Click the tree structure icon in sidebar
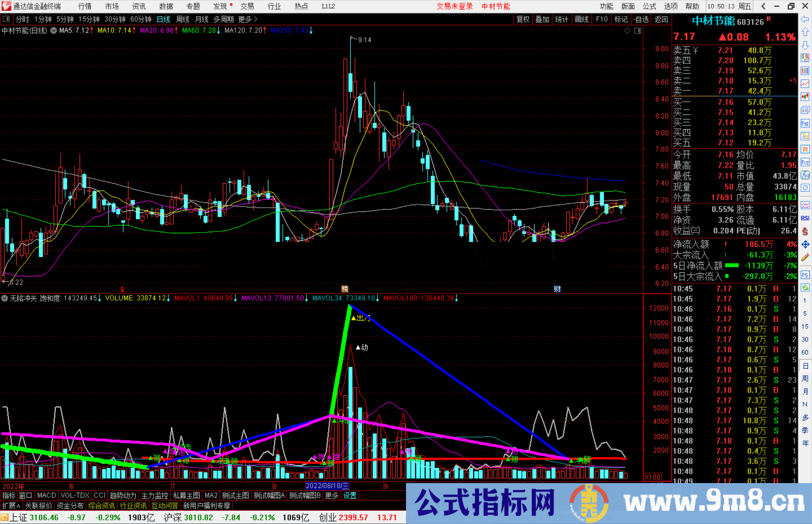812x524 pixels. (805, 136)
